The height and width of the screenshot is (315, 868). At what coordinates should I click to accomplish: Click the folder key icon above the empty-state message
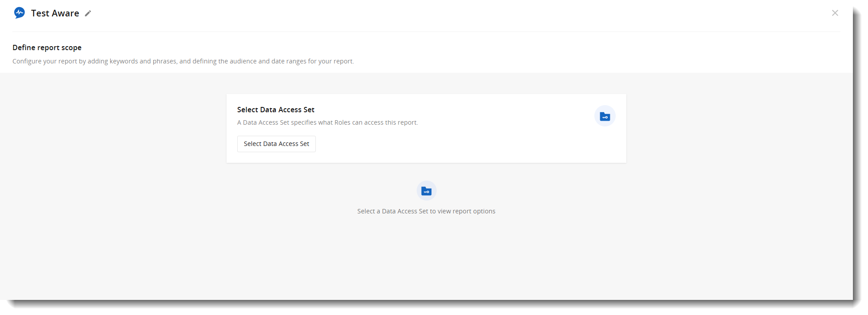point(426,191)
